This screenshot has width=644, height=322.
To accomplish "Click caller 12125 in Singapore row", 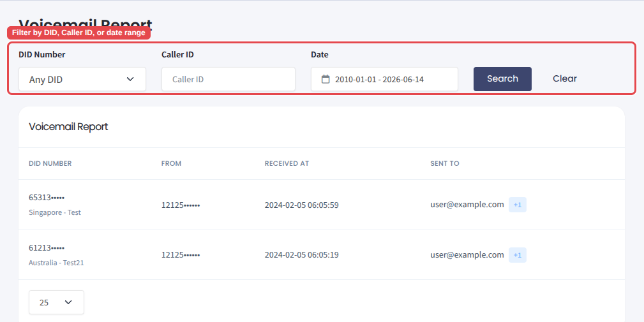I will click(x=181, y=205).
